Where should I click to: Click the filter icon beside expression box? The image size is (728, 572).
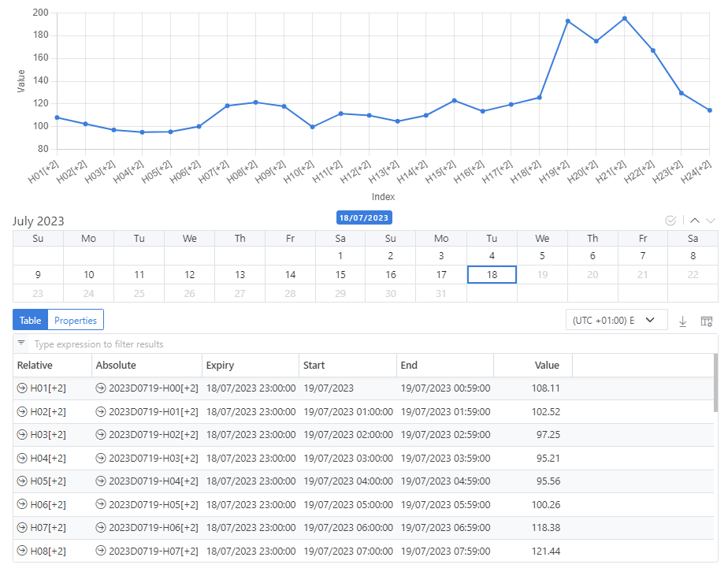click(21, 344)
